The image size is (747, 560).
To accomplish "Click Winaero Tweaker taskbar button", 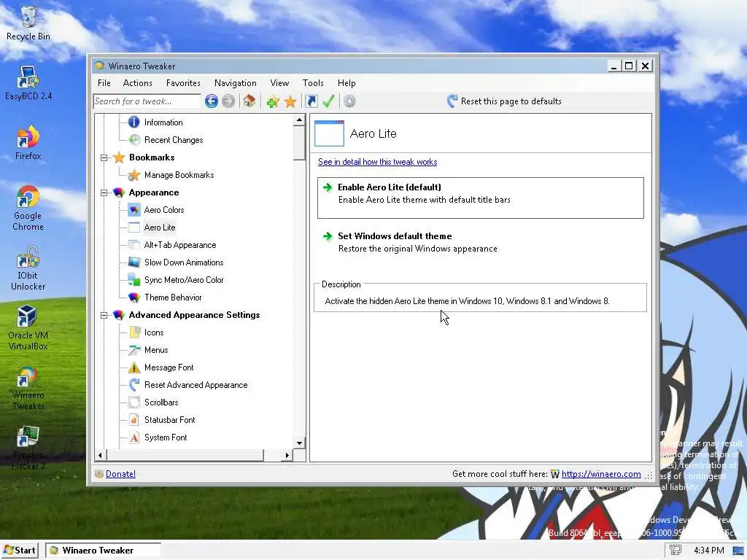I will pos(104,551).
